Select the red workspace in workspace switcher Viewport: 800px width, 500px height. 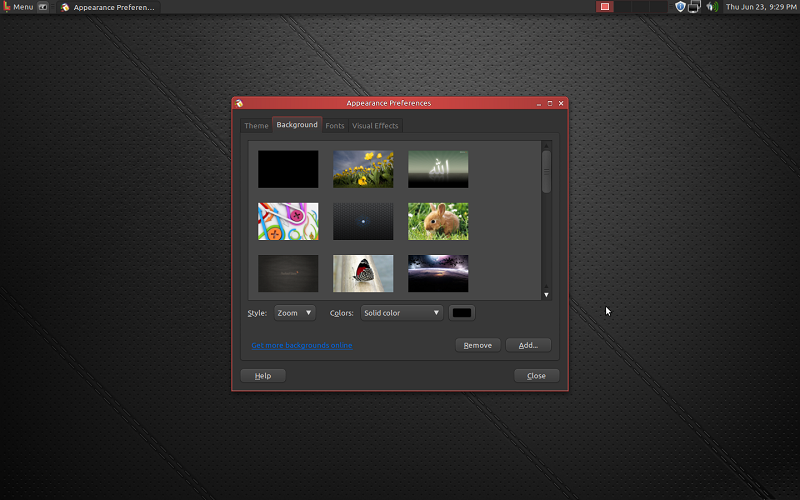click(605, 7)
